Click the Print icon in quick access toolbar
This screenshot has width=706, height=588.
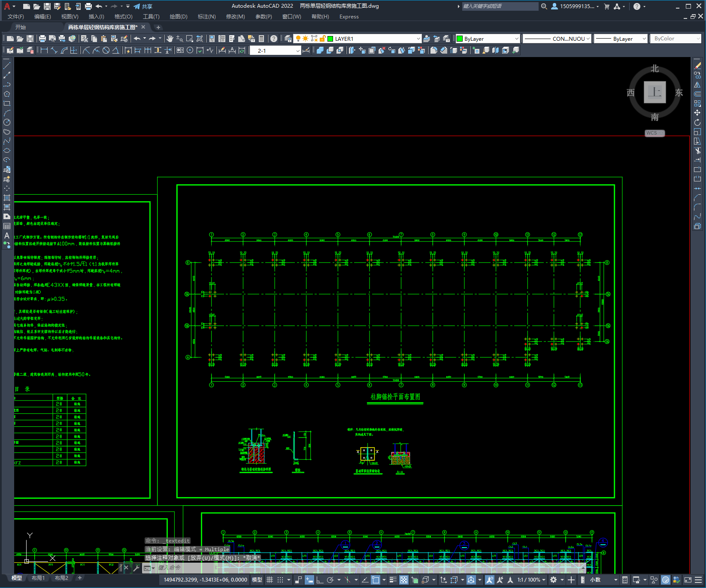coord(88,6)
